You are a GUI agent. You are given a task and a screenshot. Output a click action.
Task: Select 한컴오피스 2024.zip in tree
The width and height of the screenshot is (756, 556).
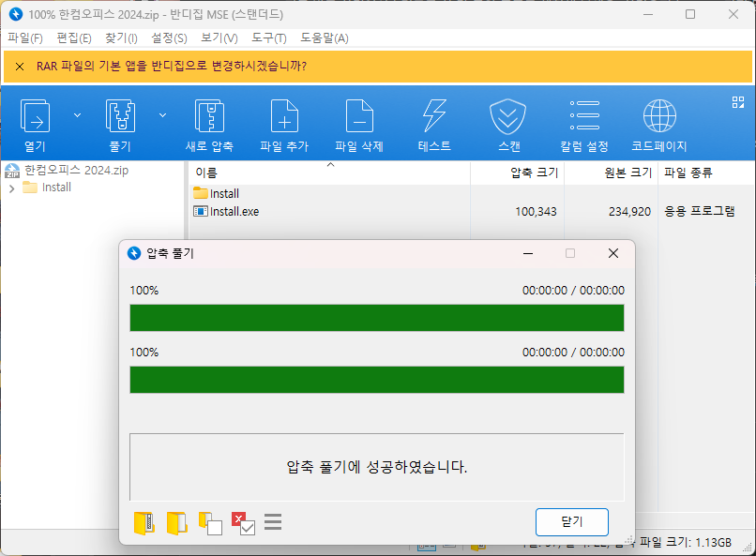point(76,171)
